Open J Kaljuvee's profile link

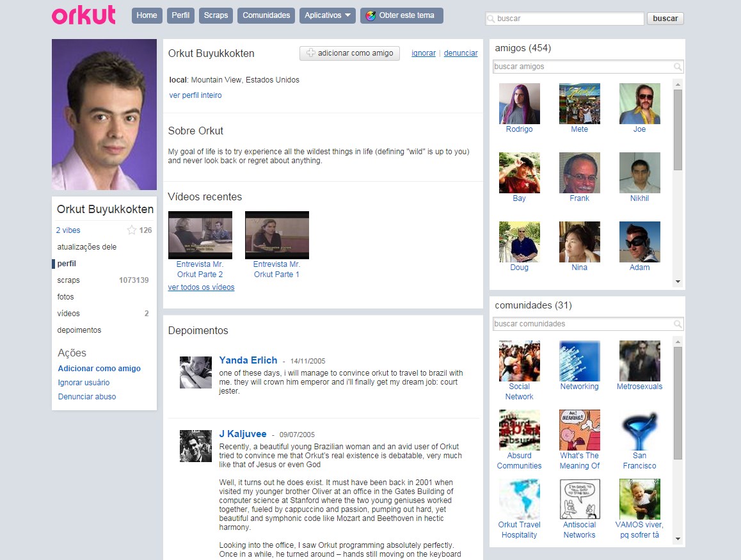[x=243, y=434]
